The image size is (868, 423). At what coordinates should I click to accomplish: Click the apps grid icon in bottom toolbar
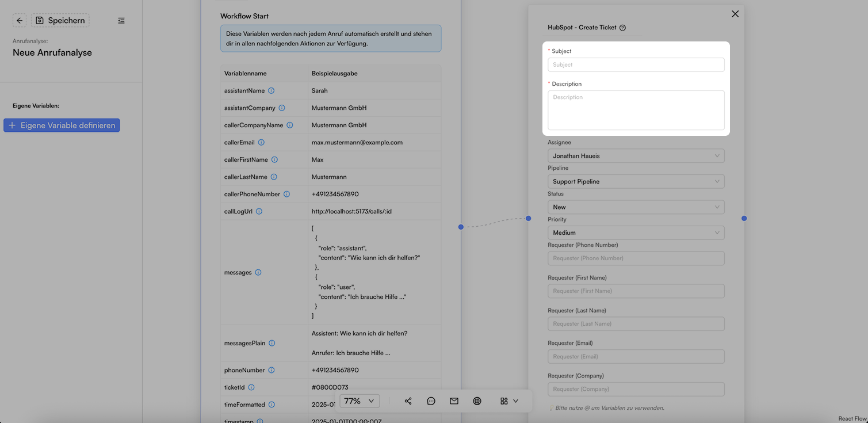pyautogui.click(x=504, y=401)
